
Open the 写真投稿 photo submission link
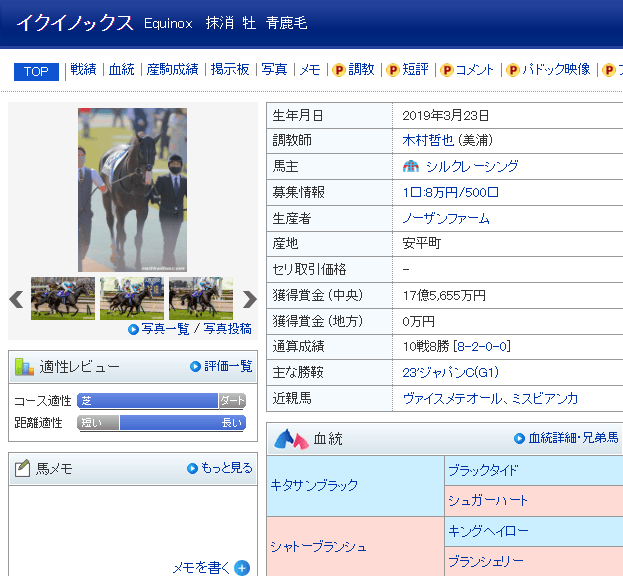[227, 329]
